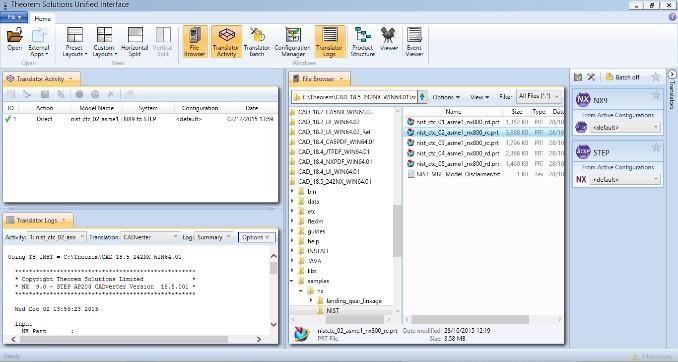Collapse the Translate side panel arrow
The height and width of the screenshot is (362, 678).
[672, 74]
